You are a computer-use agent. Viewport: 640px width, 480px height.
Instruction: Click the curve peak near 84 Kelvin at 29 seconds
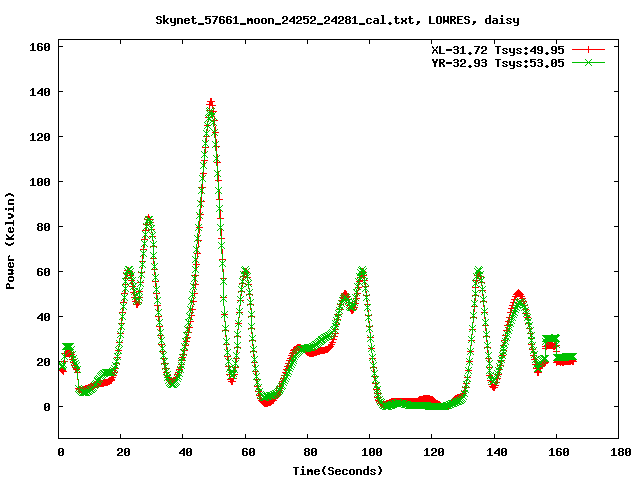pyautogui.click(x=149, y=218)
